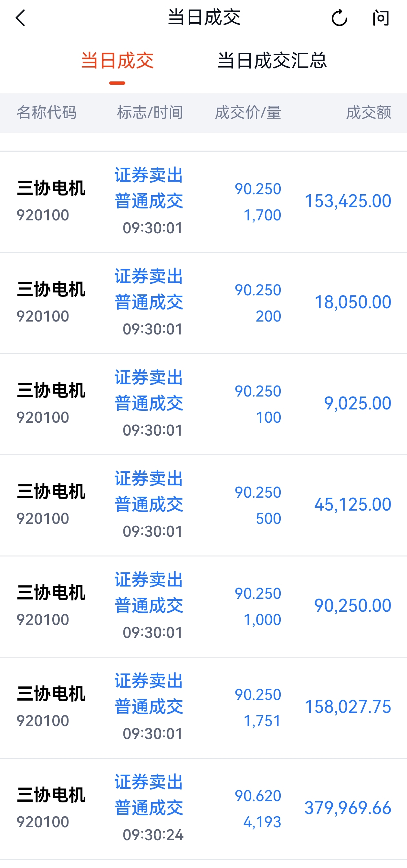Open trade with amount 158,027.75
Viewport: 407px width, 868px height.
pyautogui.click(x=203, y=707)
